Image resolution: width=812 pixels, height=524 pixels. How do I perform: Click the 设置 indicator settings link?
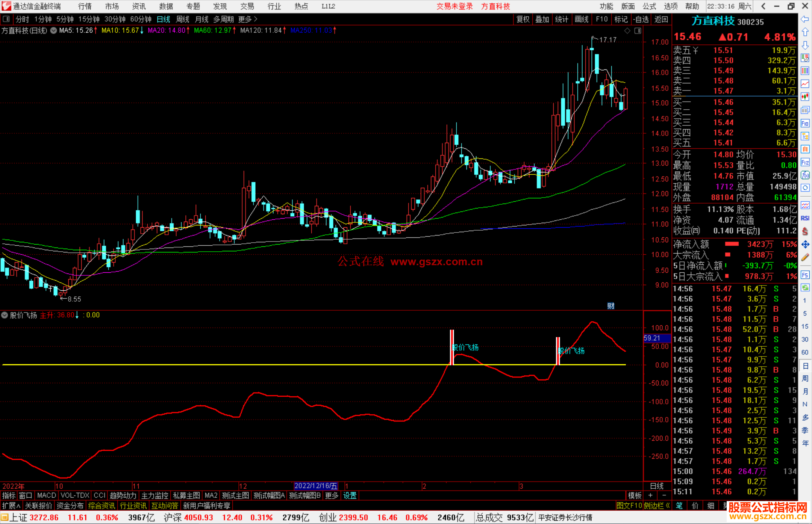click(350, 495)
